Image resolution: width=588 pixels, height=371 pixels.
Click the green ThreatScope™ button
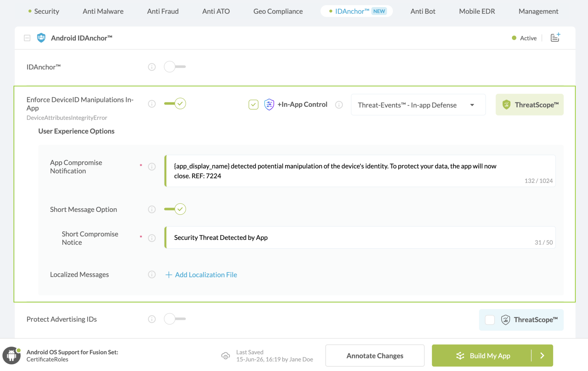(x=530, y=105)
